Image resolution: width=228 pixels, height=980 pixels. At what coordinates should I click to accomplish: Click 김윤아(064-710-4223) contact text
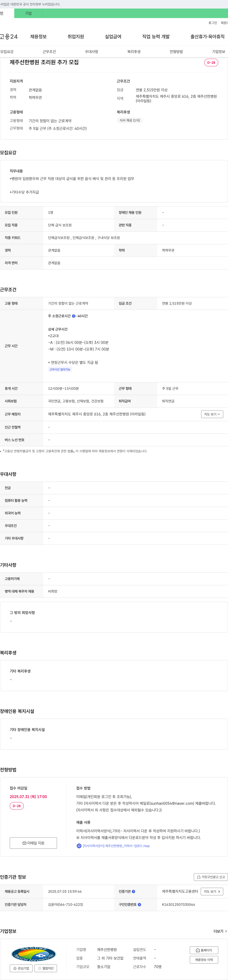[x=65, y=905]
